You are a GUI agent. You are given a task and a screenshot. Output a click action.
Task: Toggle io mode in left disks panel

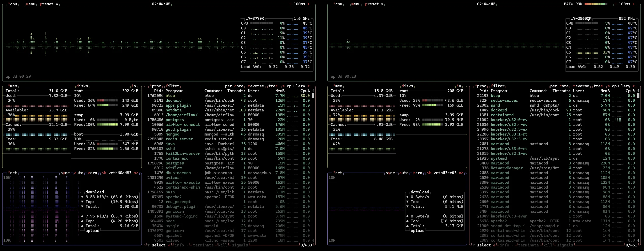click(134, 86)
